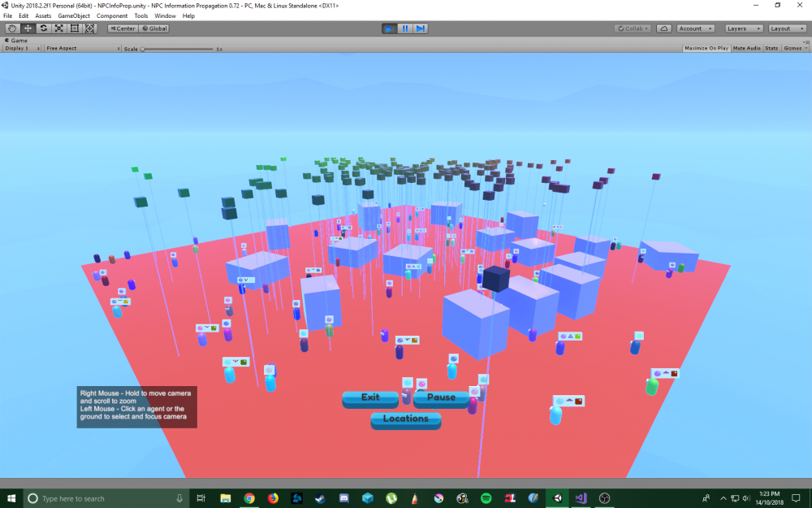Open the Layers dropdown
Screen dimensions: 812x508
[743, 28]
